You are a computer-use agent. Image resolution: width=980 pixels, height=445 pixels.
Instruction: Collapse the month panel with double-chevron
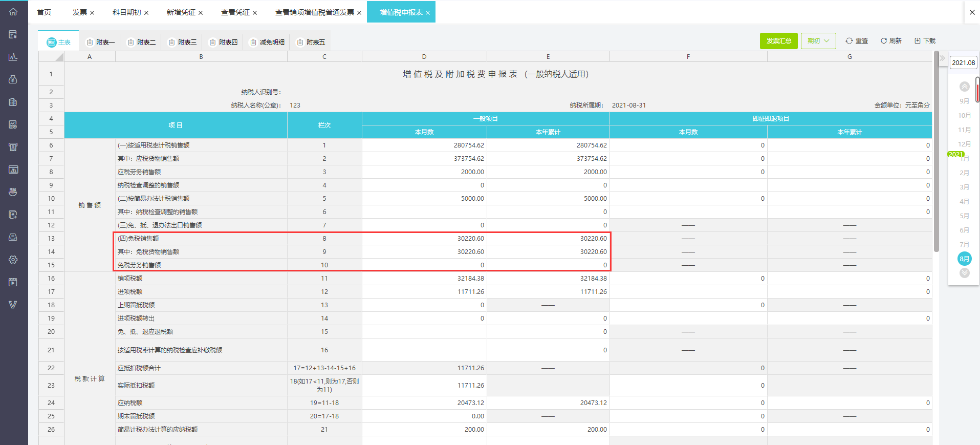(x=942, y=58)
